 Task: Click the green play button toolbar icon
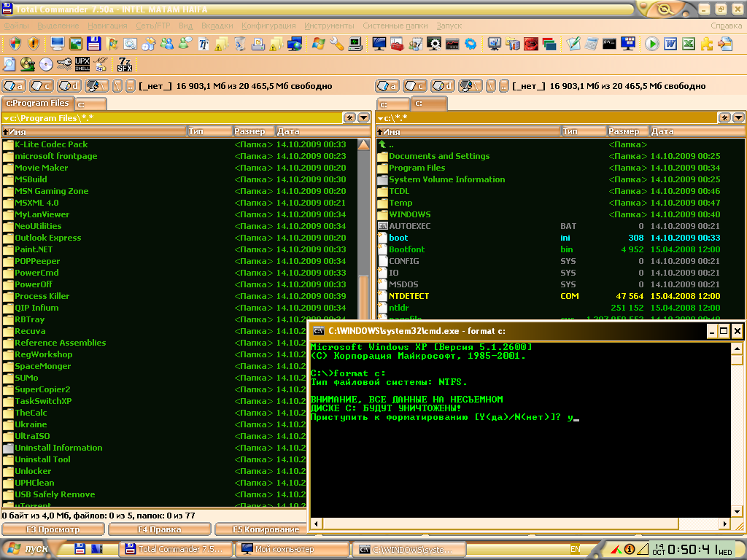tap(651, 44)
